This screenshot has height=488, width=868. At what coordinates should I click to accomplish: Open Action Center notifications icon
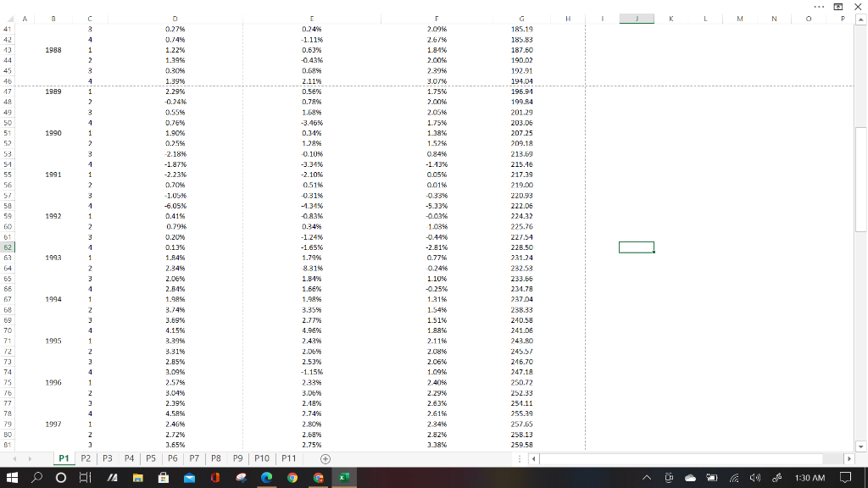click(845, 478)
